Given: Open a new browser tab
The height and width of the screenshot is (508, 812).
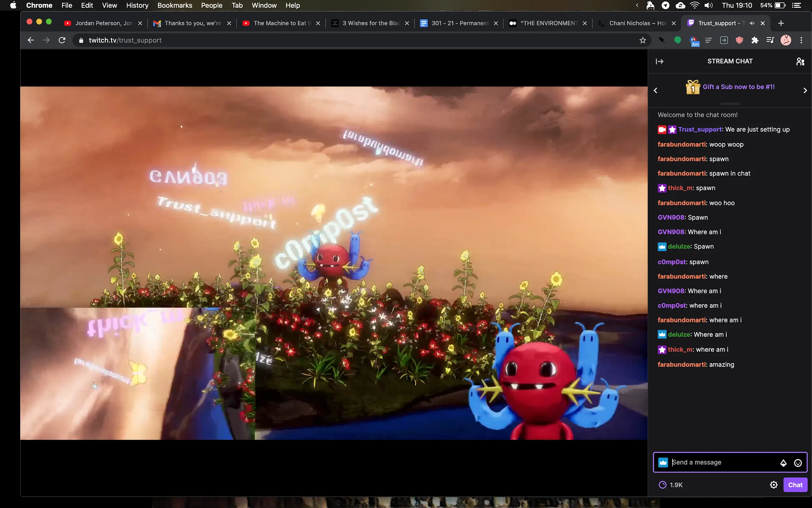Looking at the screenshot, I should 781,23.
